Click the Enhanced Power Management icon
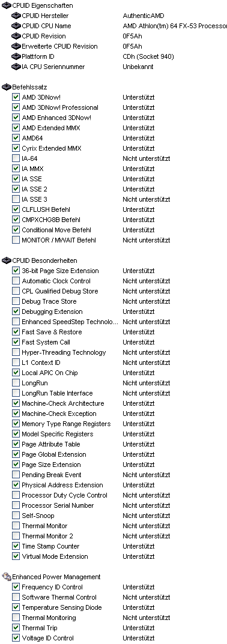The height and width of the screenshot is (644, 227). click(x=7, y=577)
